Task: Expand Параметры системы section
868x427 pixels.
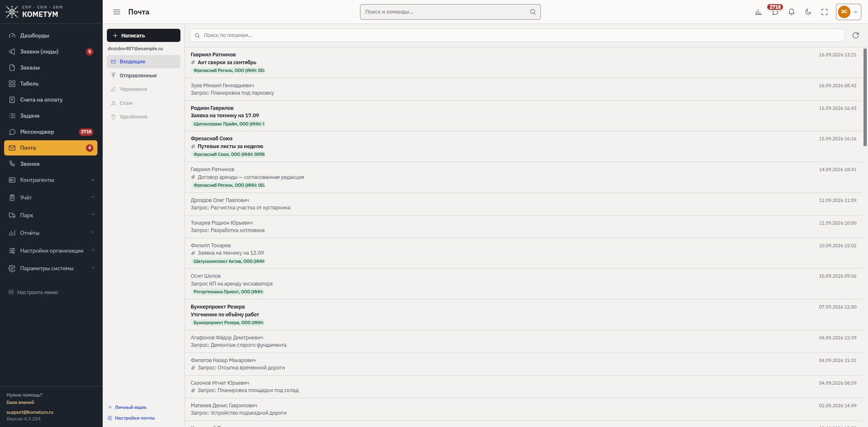Action: (x=51, y=268)
